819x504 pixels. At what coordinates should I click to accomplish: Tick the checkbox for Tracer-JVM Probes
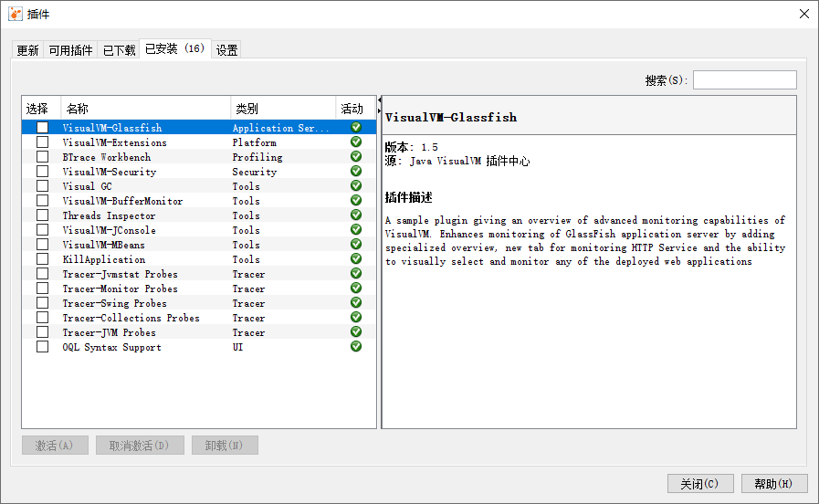(42, 332)
